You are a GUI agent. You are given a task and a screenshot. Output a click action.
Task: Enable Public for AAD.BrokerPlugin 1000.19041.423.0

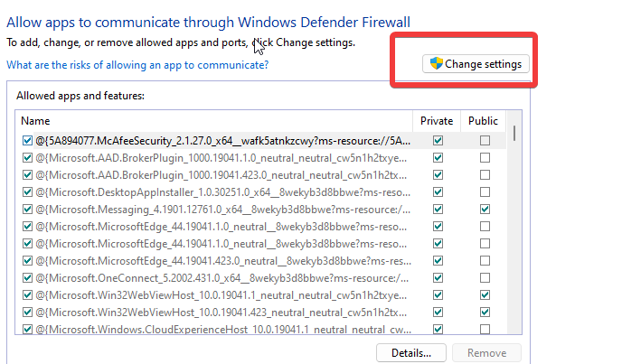coord(485,175)
